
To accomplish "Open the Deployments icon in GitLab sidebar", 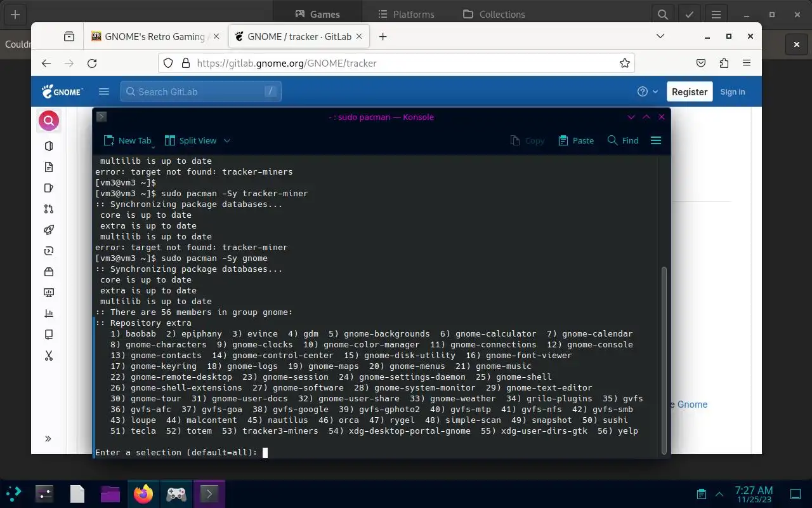I will pyautogui.click(x=49, y=251).
